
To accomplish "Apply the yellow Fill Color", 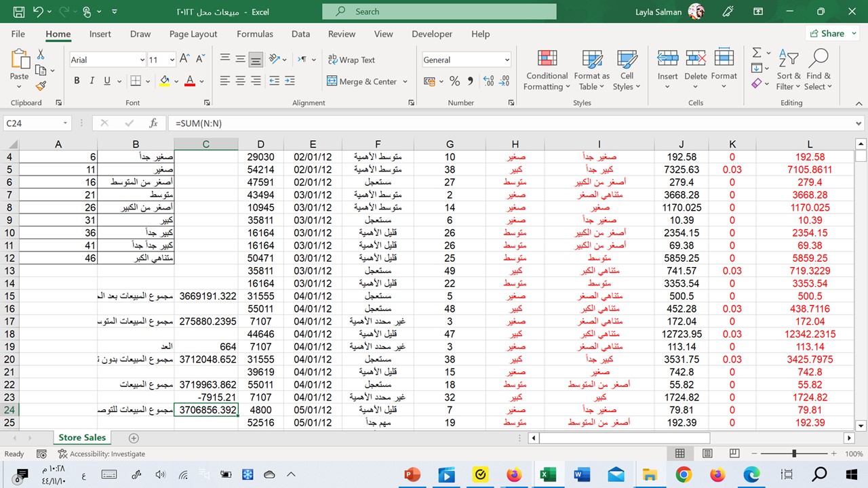I will (x=164, y=81).
